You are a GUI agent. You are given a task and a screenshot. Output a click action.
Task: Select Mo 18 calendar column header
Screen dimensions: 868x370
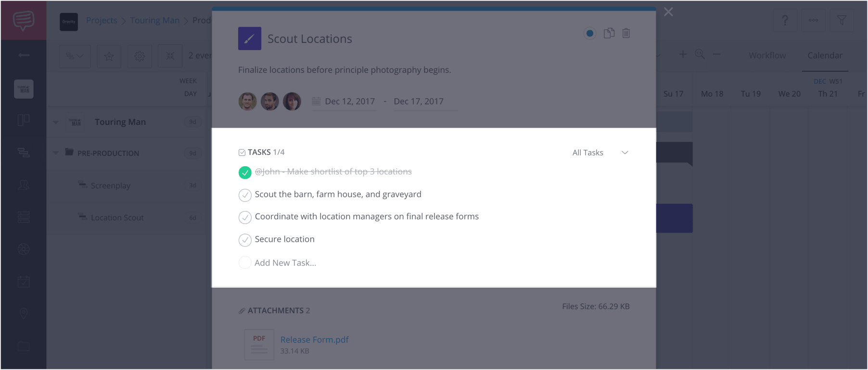712,94
